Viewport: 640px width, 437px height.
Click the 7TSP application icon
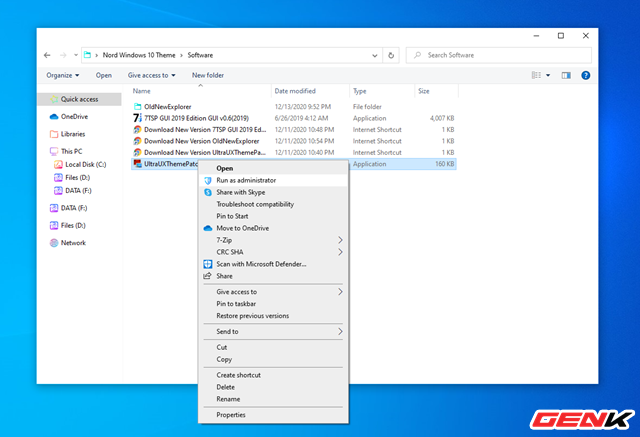pos(138,118)
